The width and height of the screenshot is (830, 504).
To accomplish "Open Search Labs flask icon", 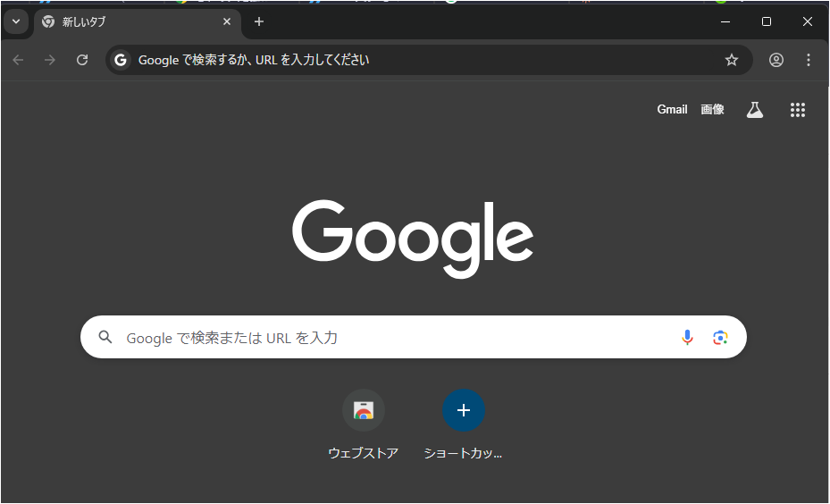I will pyautogui.click(x=755, y=110).
